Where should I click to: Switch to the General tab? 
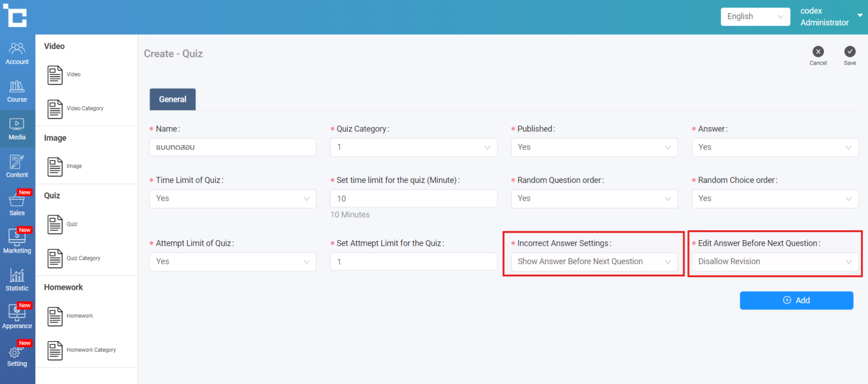(x=172, y=99)
